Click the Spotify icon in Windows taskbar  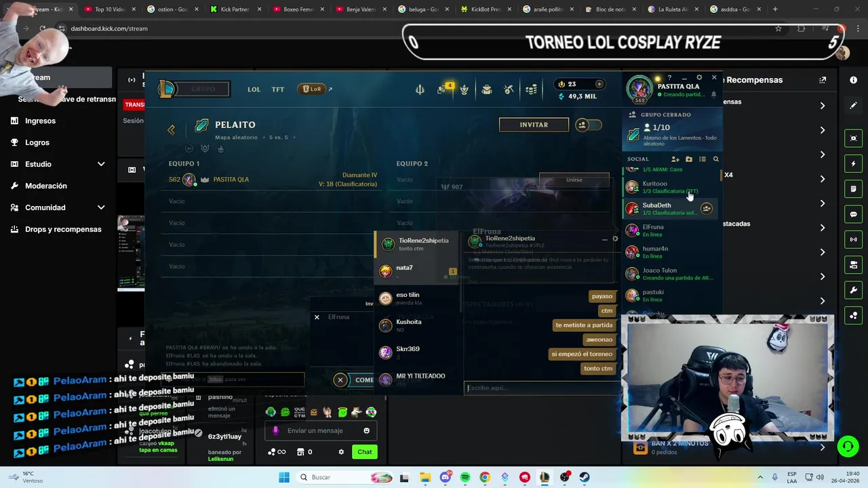465,477
